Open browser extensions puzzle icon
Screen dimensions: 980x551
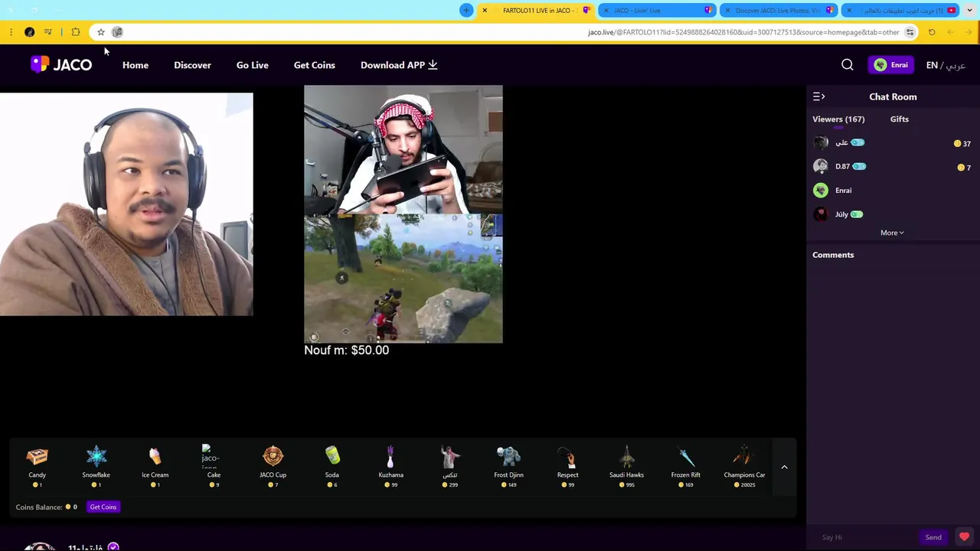pos(75,32)
